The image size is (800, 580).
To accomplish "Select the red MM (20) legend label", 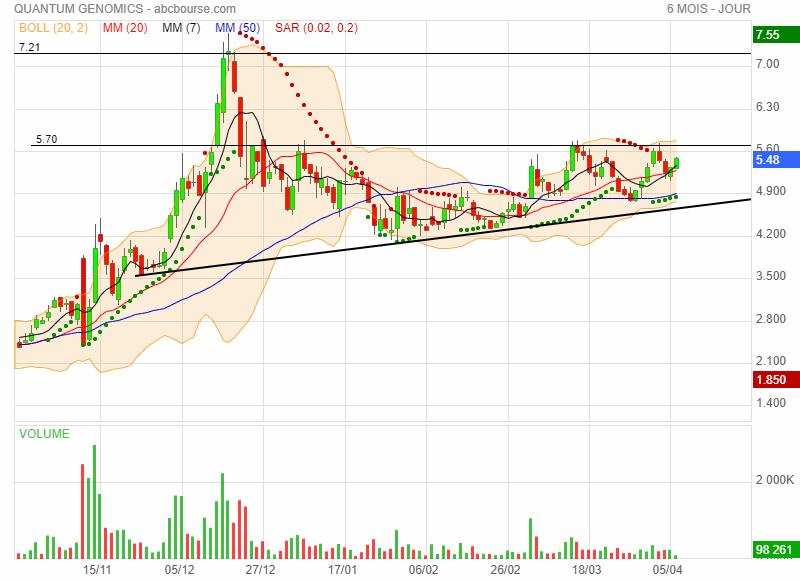I will point(125,28).
